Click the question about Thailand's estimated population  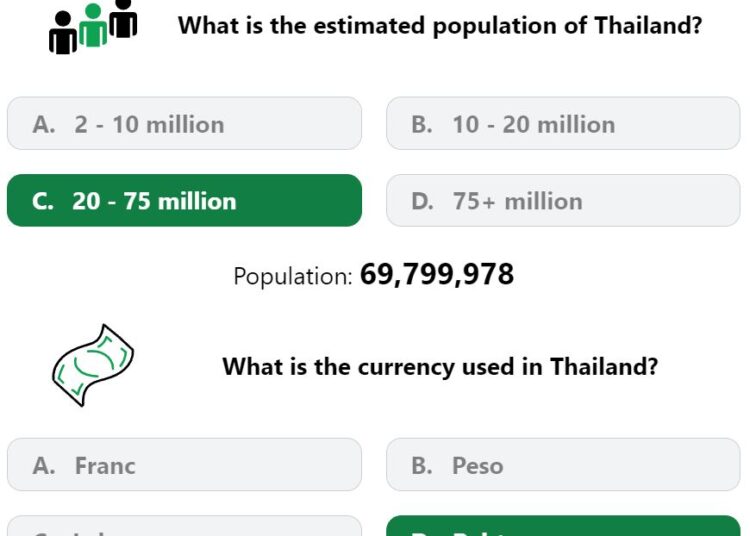click(x=440, y=25)
